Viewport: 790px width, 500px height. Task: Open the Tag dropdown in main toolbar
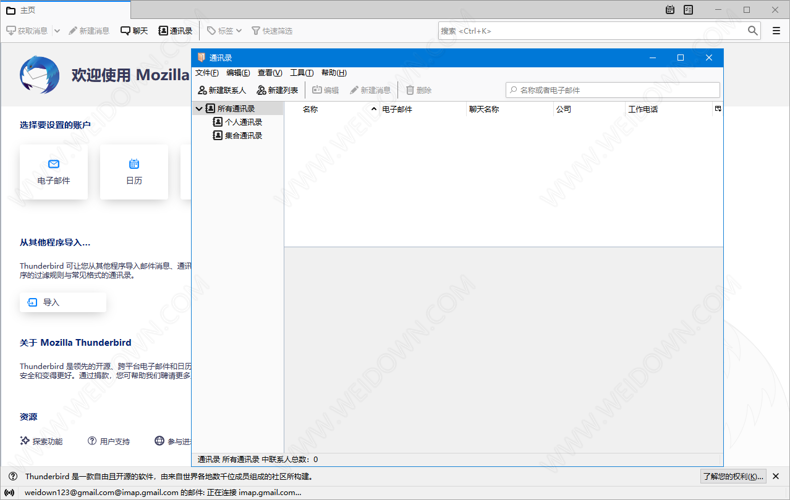[224, 31]
